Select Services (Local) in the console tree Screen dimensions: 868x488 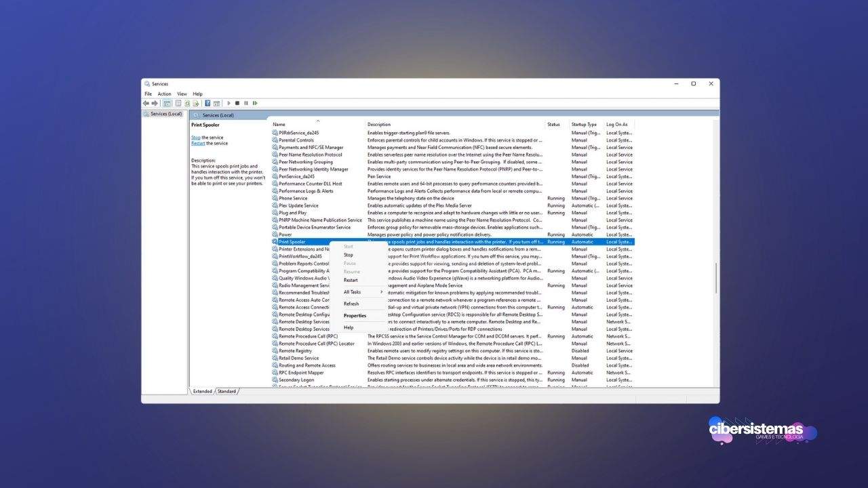pyautogui.click(x=166, y=114)
